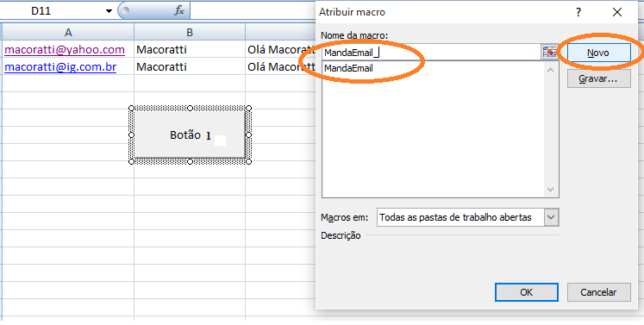Select column B header
This screenshot has width=644, height=325.
pyautogui.click(x=190, y=33)
